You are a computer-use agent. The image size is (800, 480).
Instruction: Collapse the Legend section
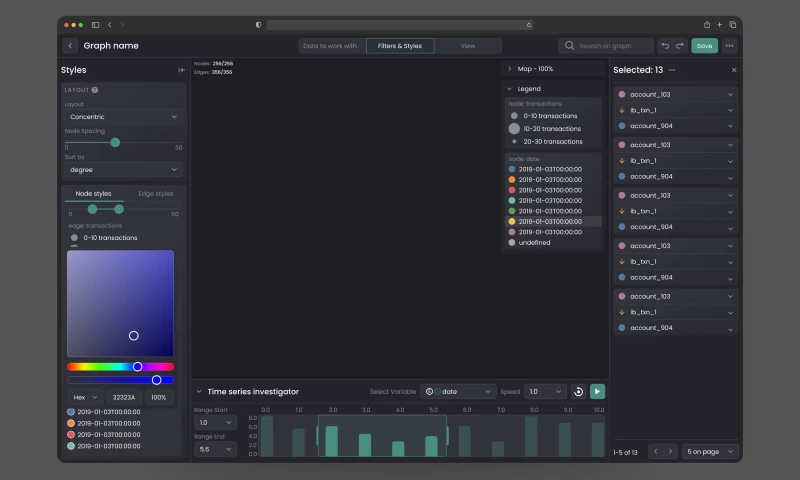[509, 89]
